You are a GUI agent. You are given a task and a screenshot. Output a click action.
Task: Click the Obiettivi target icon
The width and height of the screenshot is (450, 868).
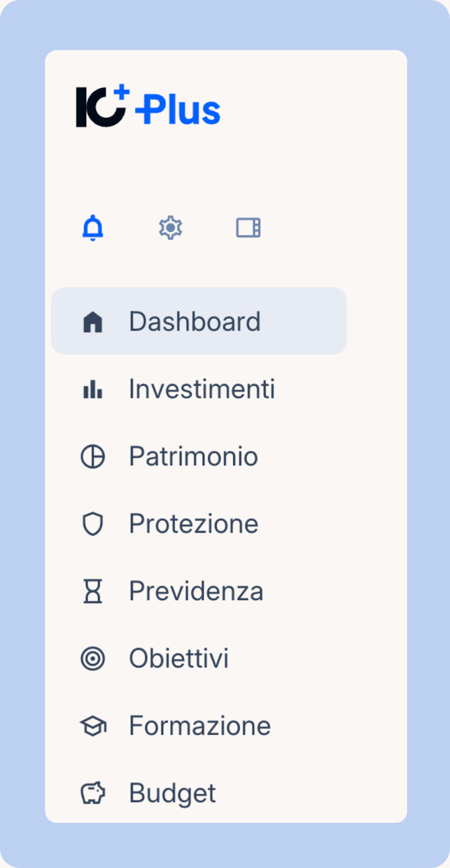pos(93,659)
